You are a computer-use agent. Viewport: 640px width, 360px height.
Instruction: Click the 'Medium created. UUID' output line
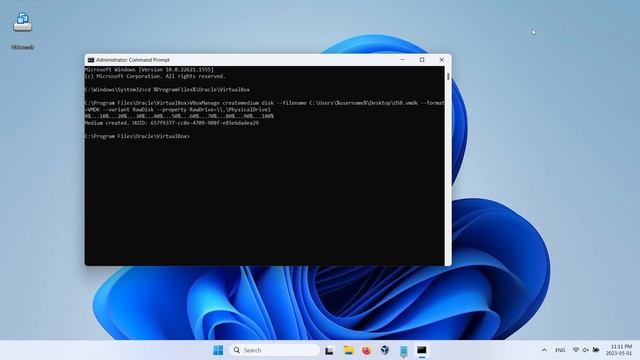[171, 123]
